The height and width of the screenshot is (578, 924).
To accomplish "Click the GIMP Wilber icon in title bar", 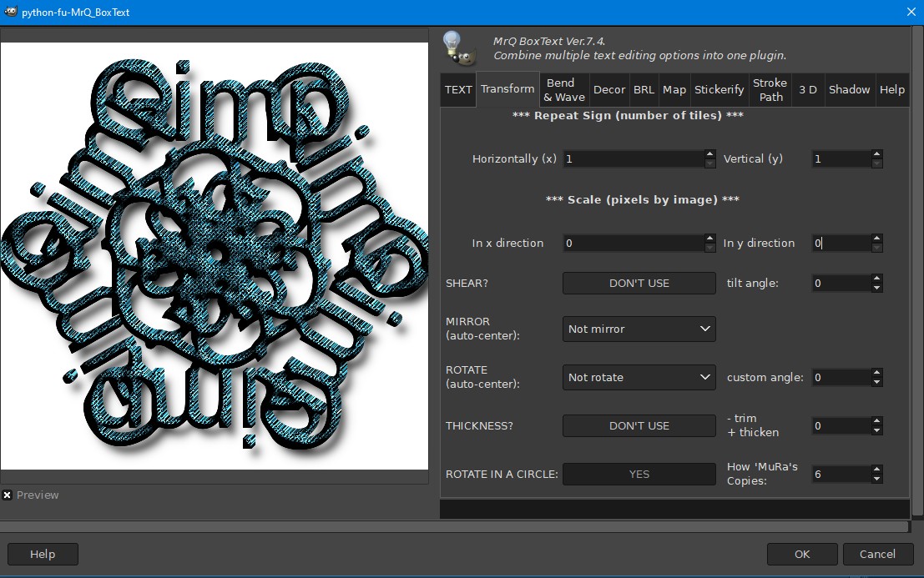I will click(x=11, y=11).
